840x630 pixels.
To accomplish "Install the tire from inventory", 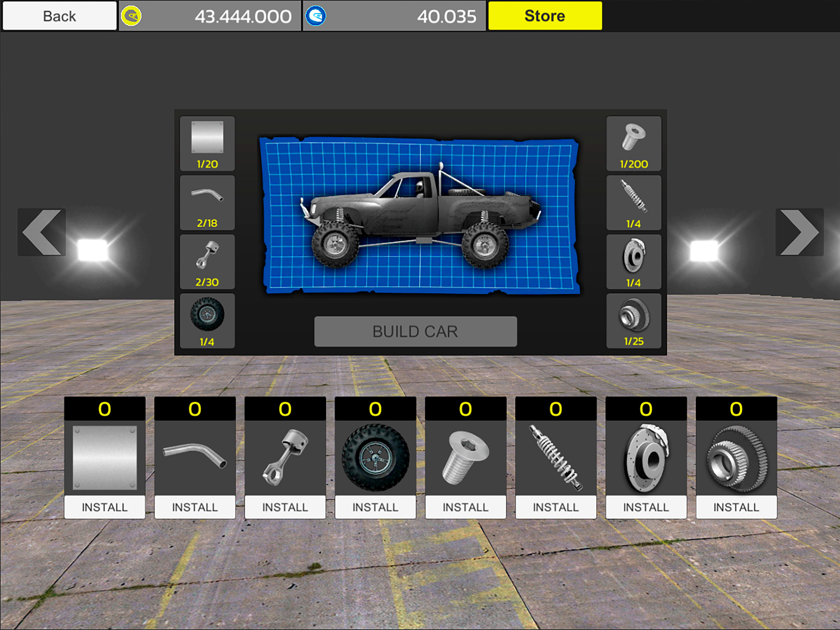I will [375, 507].
